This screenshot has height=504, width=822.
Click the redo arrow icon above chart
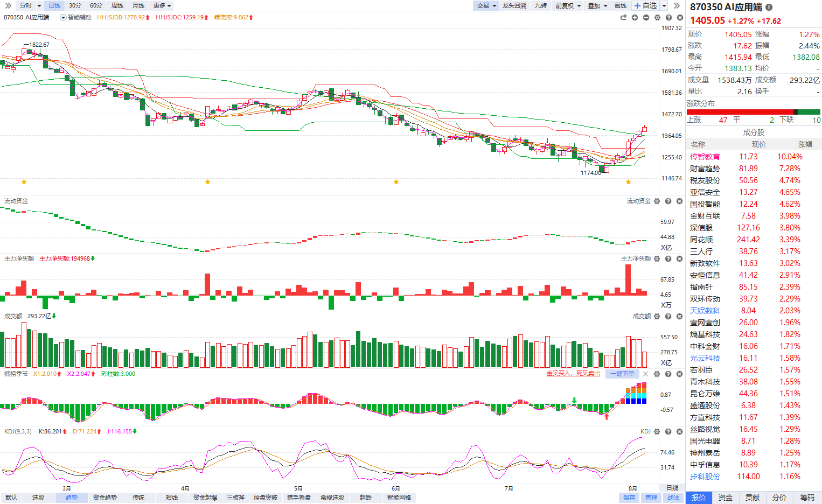pos(623,18)
